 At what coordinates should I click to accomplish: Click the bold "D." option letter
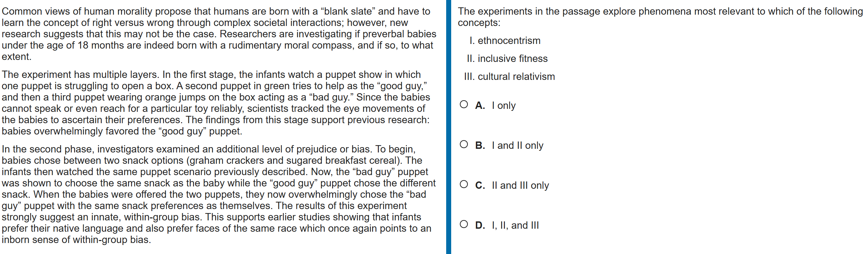coord(480,225)
